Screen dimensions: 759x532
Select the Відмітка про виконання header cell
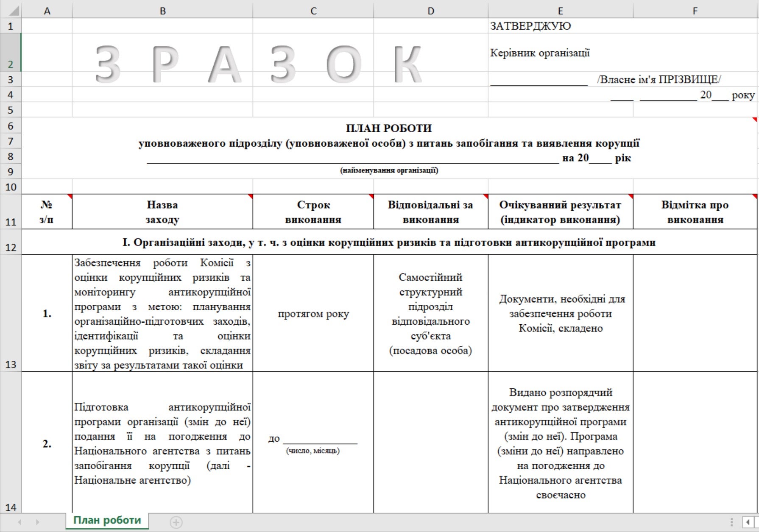[695, 212]
